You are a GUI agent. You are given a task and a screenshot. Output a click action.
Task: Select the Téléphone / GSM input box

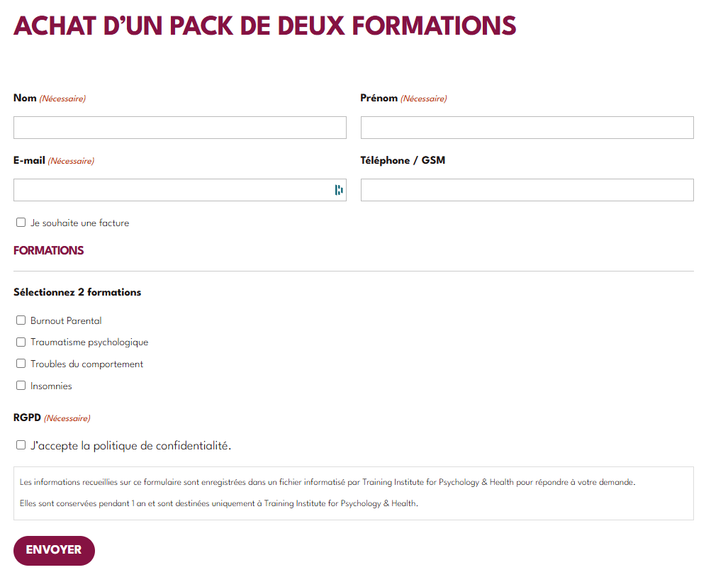pos(527,190)
